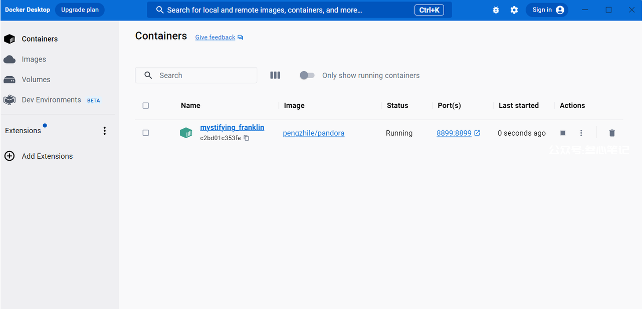This screenshot has height=309, width=644.
Task: Open more actions menu for container
Action: [581, 133]
